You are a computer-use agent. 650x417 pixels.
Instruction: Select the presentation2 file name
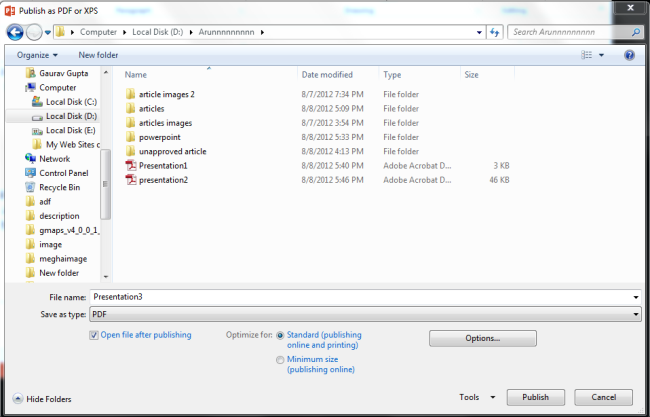(163, 180)
